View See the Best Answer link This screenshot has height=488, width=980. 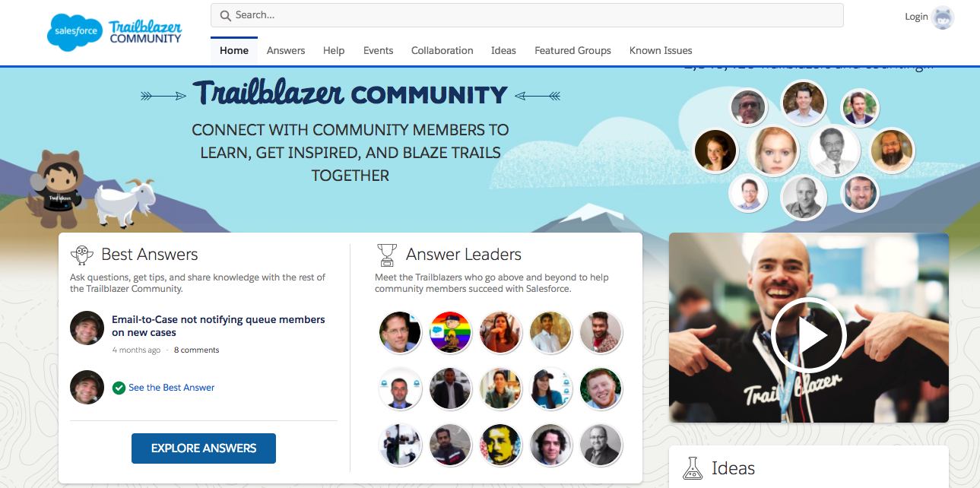[x=171, y=388]
